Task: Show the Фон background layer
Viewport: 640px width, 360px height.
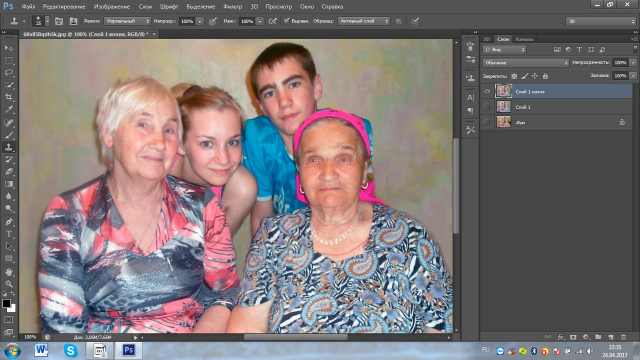Action: [x=487, y=122]
